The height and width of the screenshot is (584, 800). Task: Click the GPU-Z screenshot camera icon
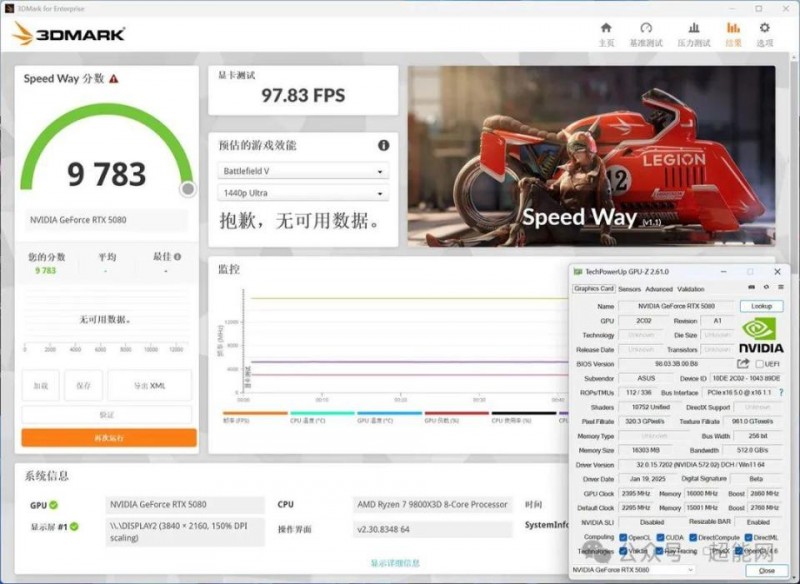click(751, 288)
